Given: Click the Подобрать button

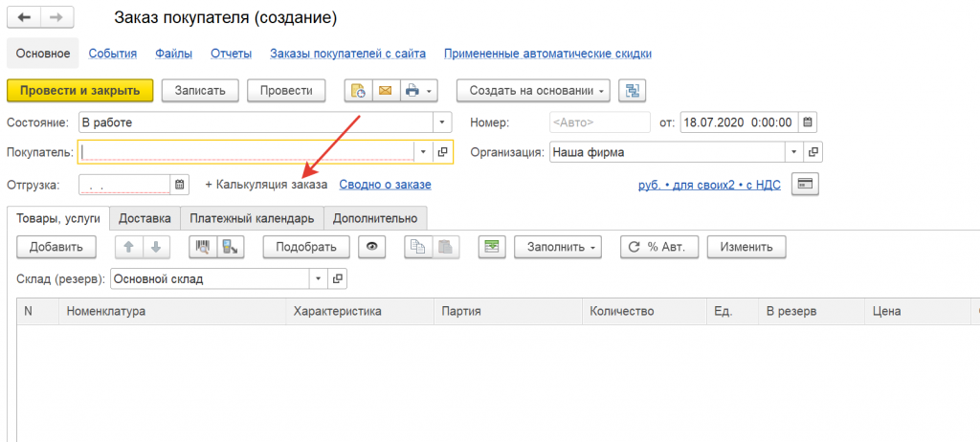Looking at the screenshot, I should pos(306,247).
